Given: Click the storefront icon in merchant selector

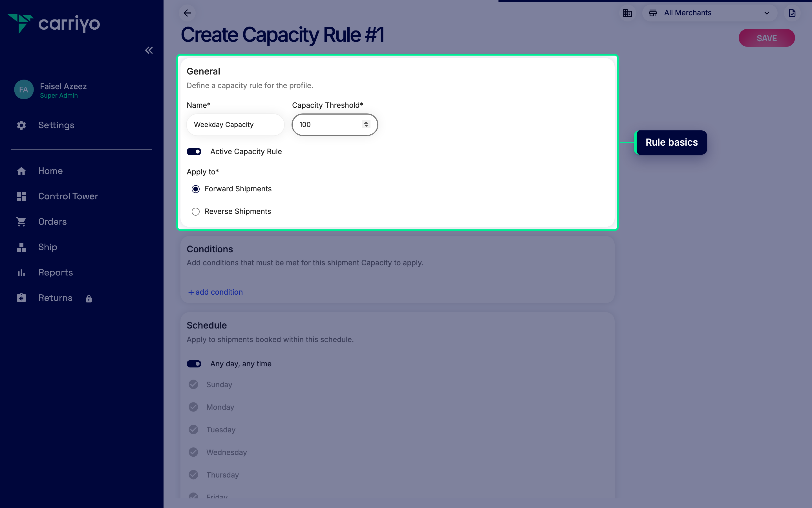Looking at the screenshot, I should pyautogui.click(x=653, y=13).
